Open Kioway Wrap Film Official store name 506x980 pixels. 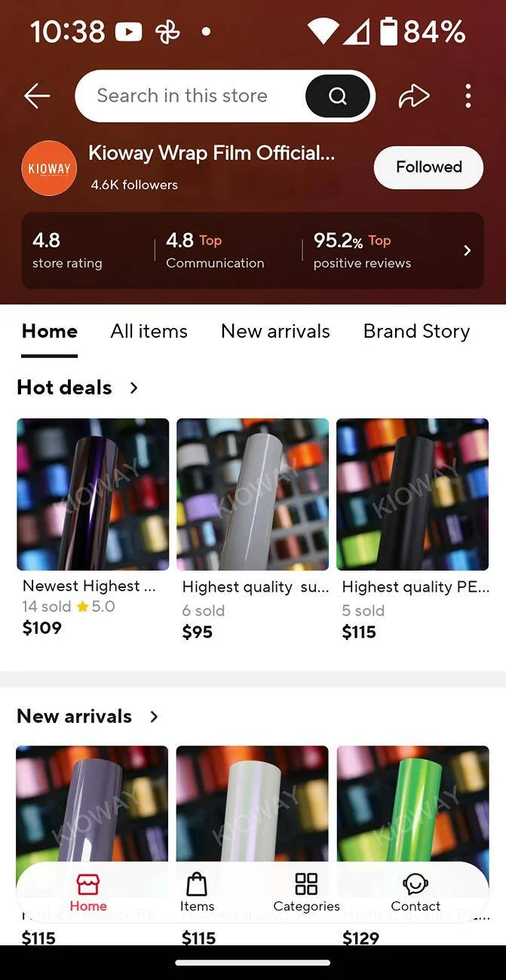click(211, 153)
